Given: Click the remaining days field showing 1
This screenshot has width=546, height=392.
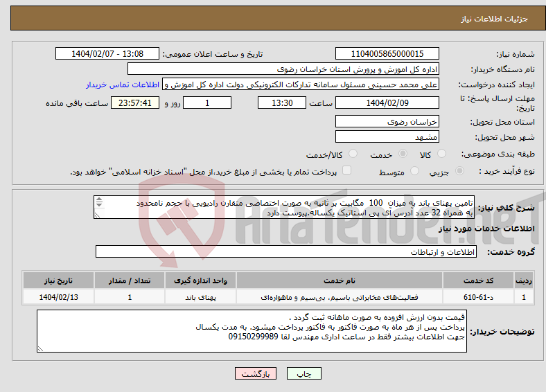Looking at the screenshot, I should point(207,103).
